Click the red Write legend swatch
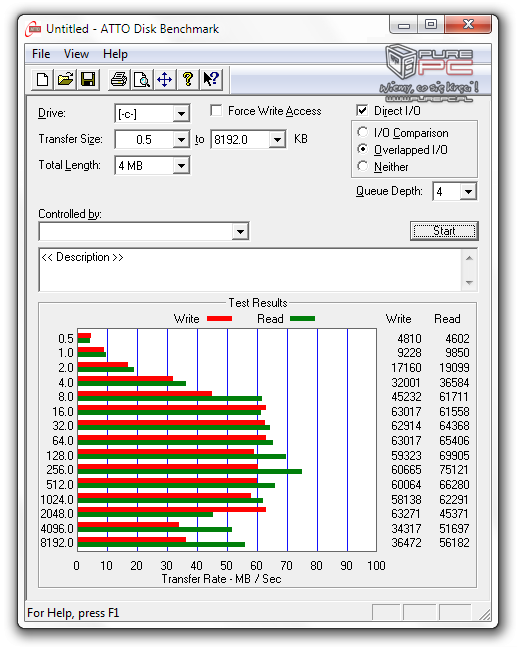519x648 pixels. (x=219, y=319)
